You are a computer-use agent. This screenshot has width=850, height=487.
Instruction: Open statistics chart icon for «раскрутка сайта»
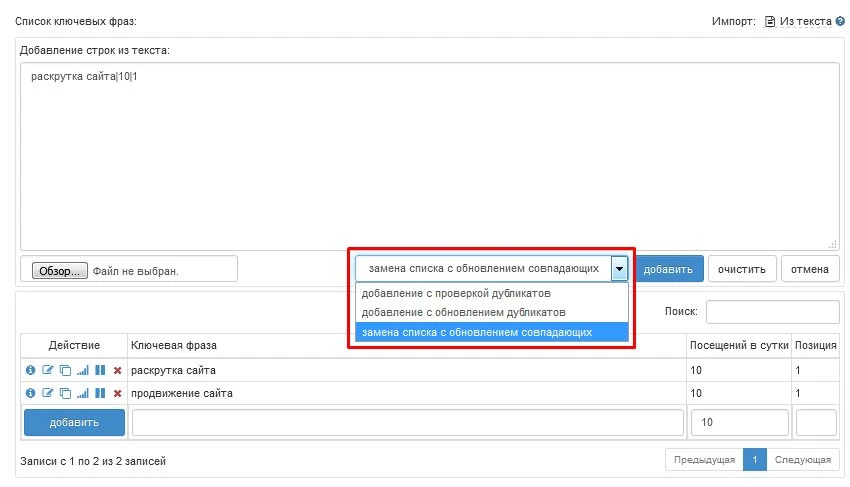(82, 371)
